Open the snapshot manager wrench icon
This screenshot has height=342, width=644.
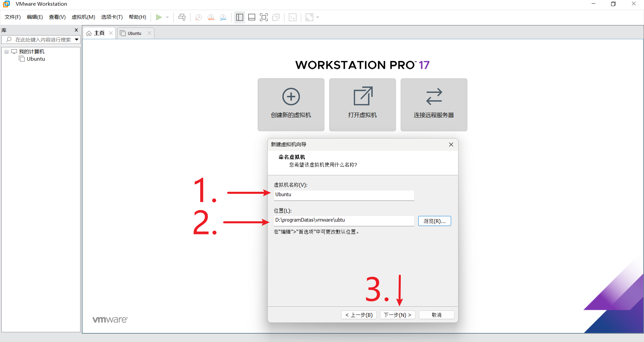[x=223, y=17]
